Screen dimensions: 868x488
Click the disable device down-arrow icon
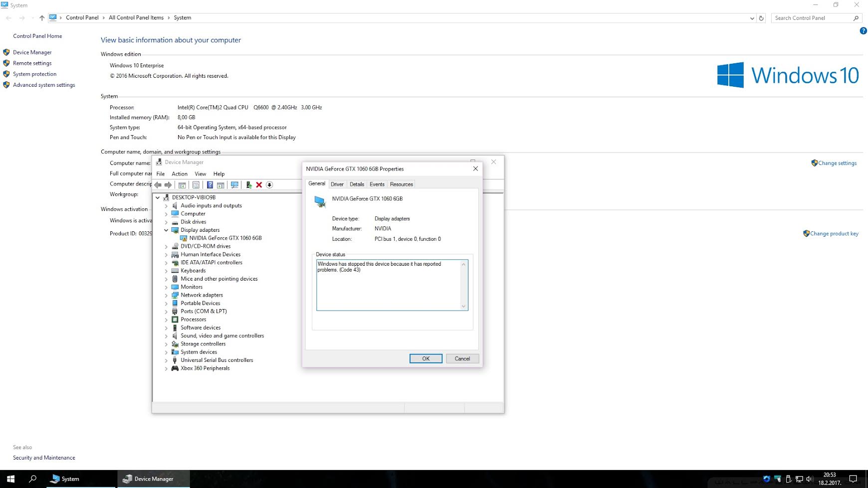coord(269,185)
